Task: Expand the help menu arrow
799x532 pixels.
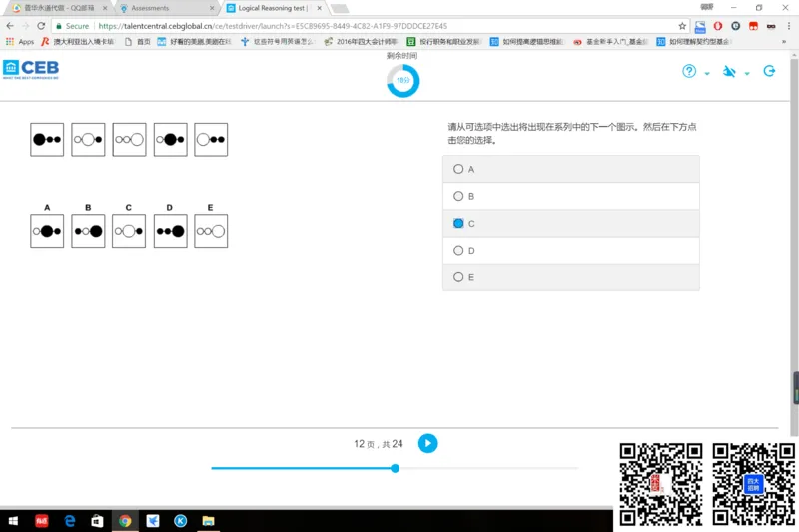Action: click(x=707, y=73)
